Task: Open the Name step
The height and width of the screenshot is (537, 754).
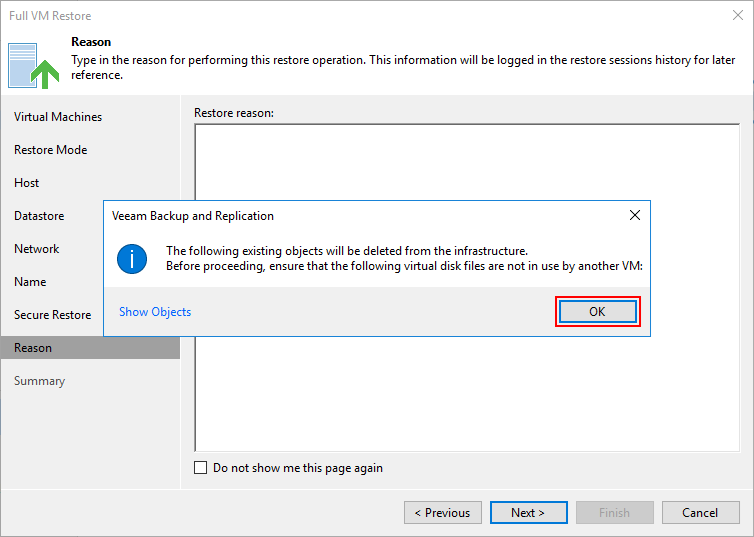Action: (x=30, y=282)
